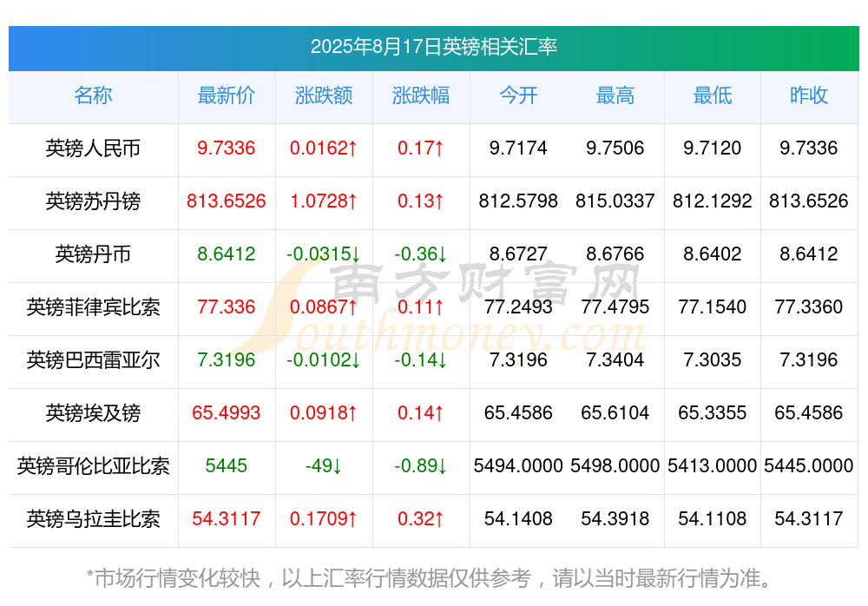Viewport: 868px width, 606px height.
Task: Click change percent -0.89↓
Action: [x=421, y=466]
